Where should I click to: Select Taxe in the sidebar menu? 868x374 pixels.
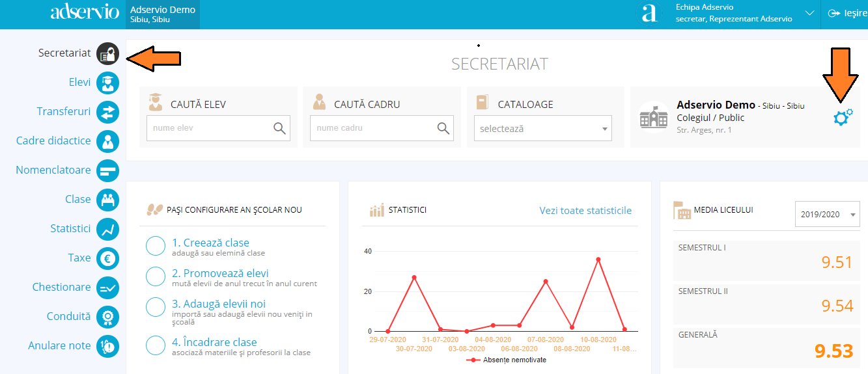[x=79, y=258]
